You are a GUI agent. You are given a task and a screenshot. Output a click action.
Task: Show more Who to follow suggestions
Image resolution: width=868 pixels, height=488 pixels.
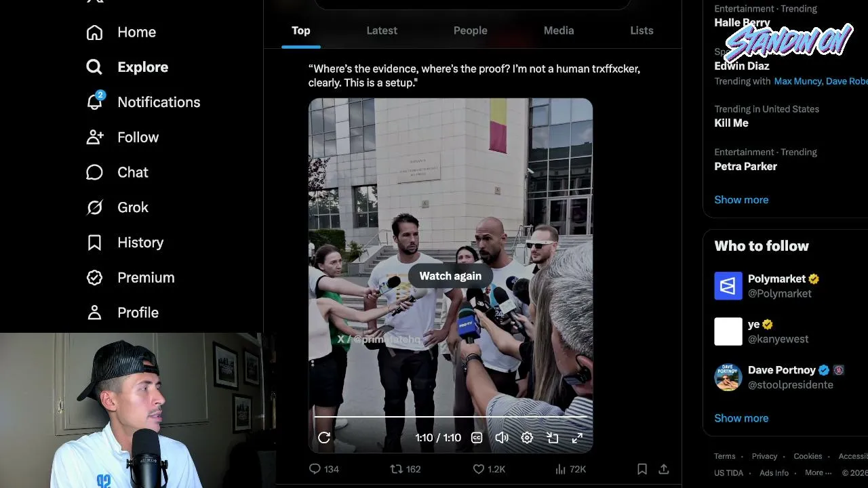tap(741, 418)
